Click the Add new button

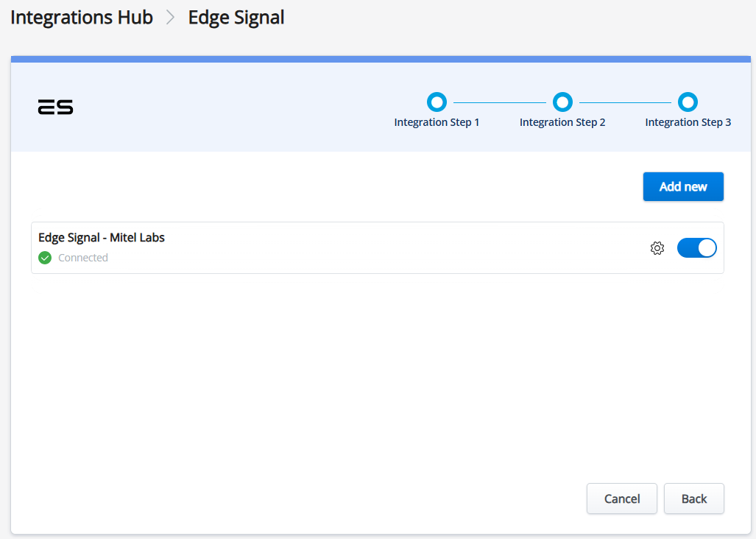click(x=682, y=186)
